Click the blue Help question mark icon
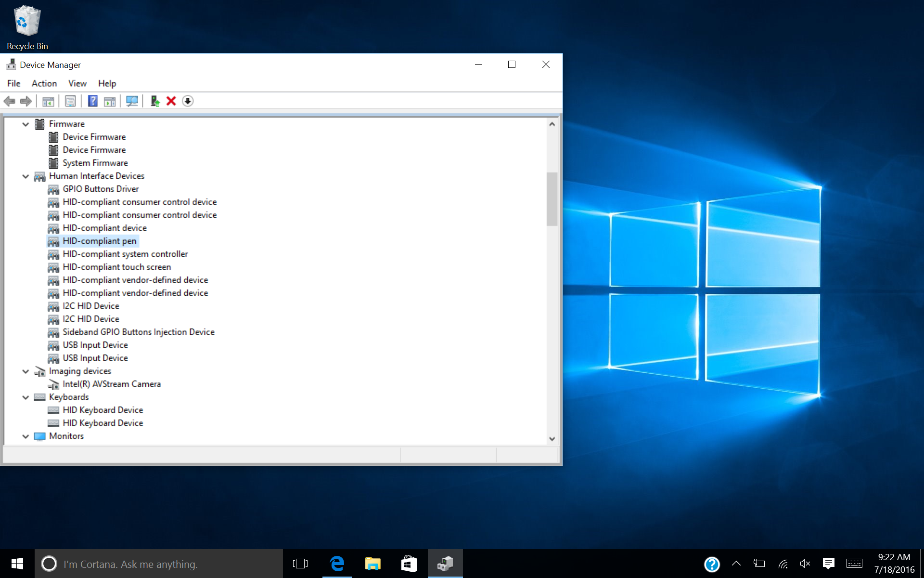Screen dimensions: 924x578 click(x=92, y=101)
